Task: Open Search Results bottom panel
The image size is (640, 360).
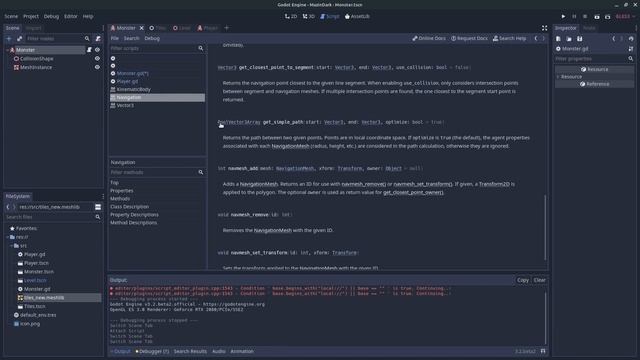Action: point(190,351)
